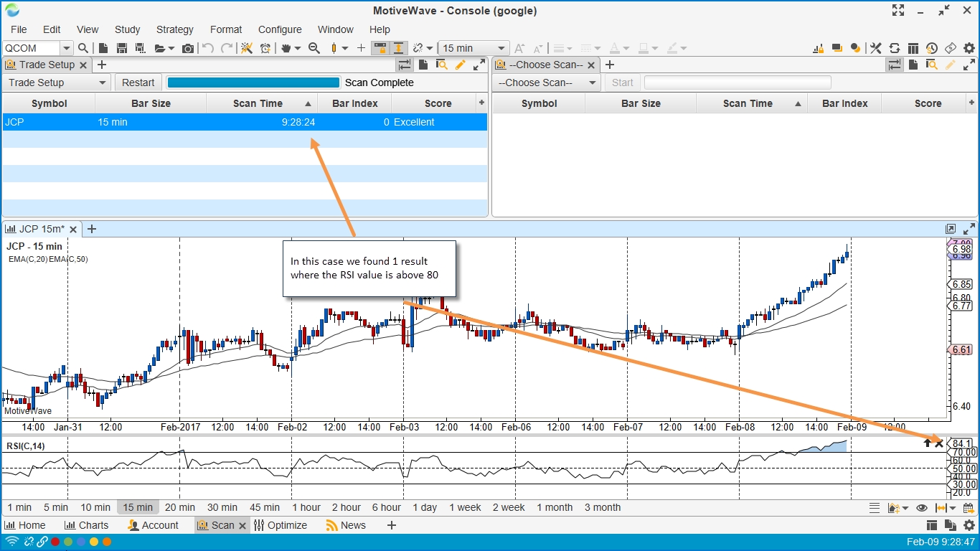Save using the floppy disk icon

click(x=121, y=48)
